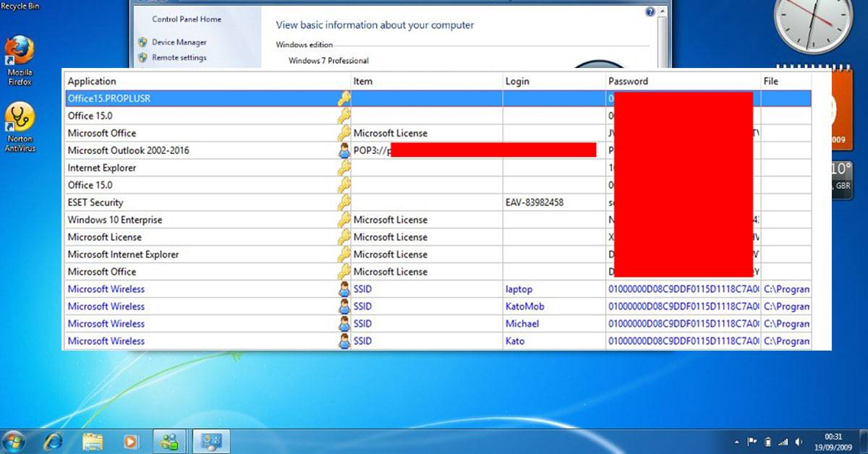This screenshot has height=454, width=868.
Task: Click the help question mark icon
Action: coord(650,12)
